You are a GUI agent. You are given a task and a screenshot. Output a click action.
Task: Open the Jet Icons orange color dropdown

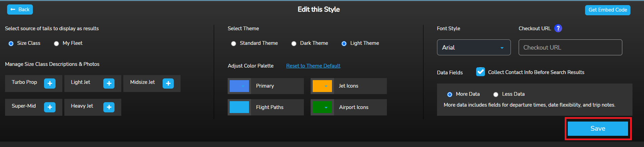click(322, 86)
